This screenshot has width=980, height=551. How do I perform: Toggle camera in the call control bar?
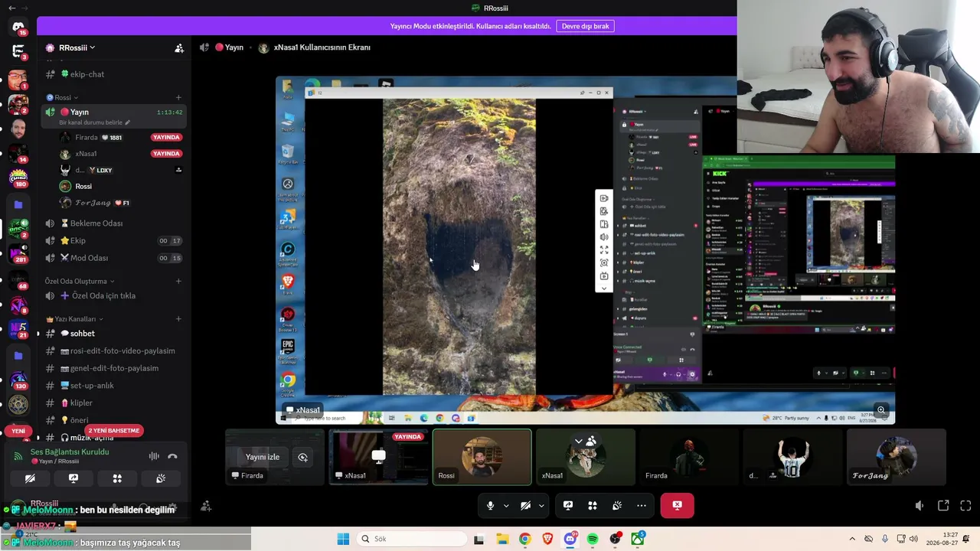click(x=525, y=505)
